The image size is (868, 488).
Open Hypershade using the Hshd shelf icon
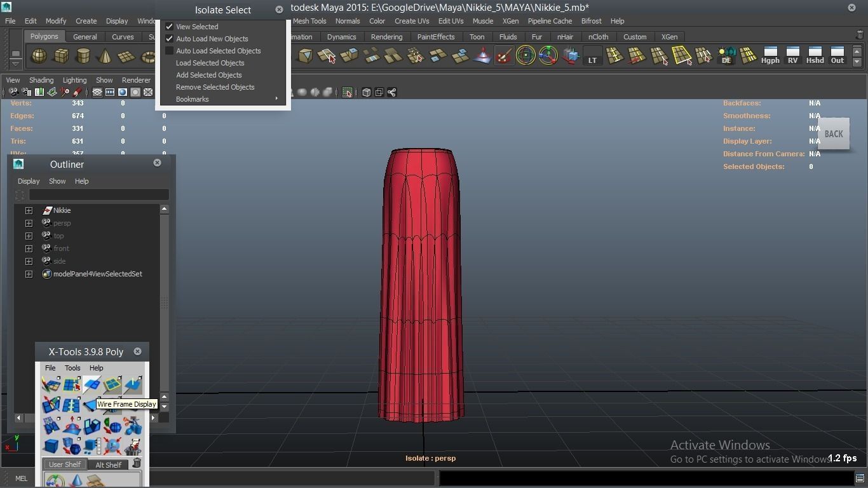pyautogui.click(x=815, y=55)
